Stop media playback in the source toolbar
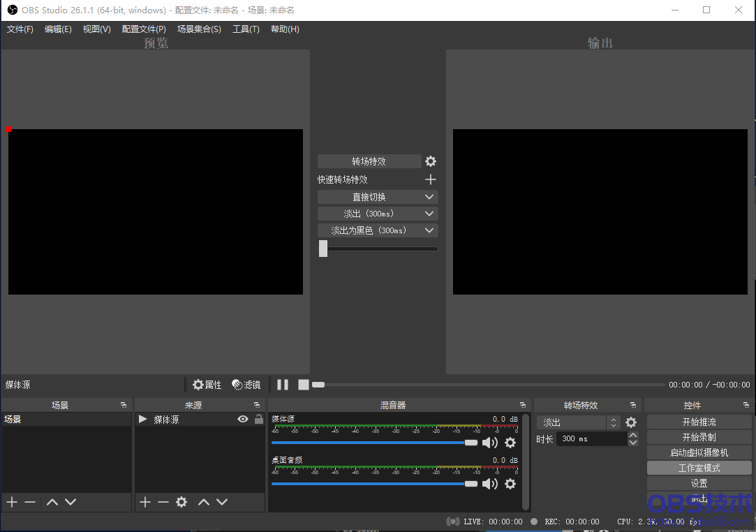The width and height of the screenshot is (756, 532). coord(303,385)
